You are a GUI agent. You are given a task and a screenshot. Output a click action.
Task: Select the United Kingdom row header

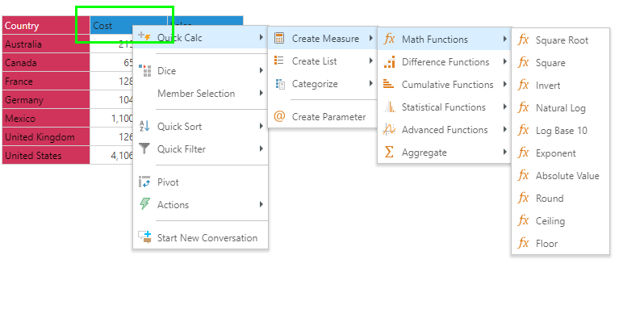(x=45, y=137)
